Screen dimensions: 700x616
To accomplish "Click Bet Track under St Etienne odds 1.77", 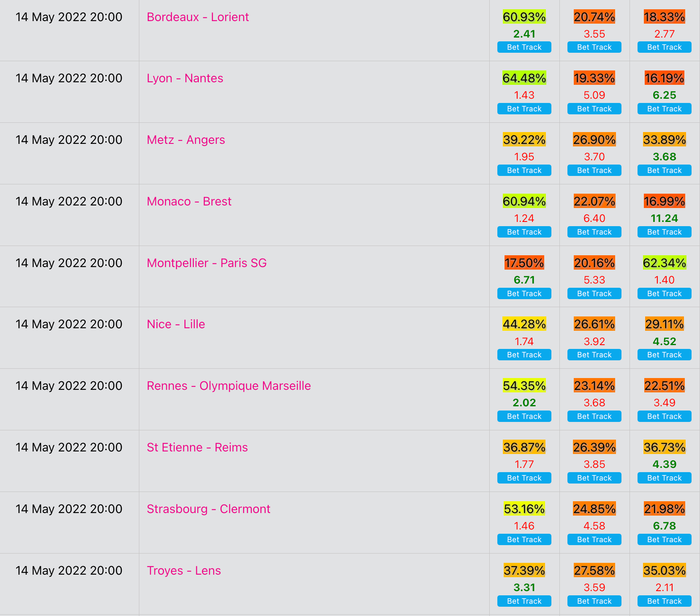I will [x=524, y=478].
